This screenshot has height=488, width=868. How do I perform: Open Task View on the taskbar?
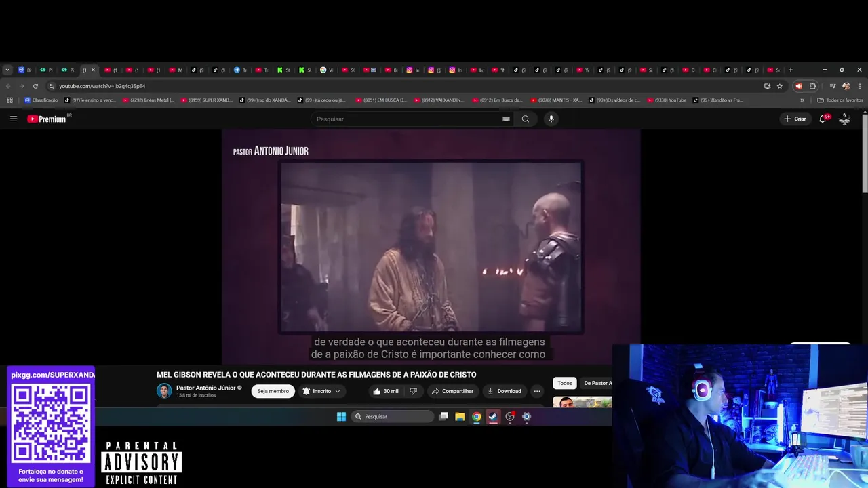[x=443, y=416]
